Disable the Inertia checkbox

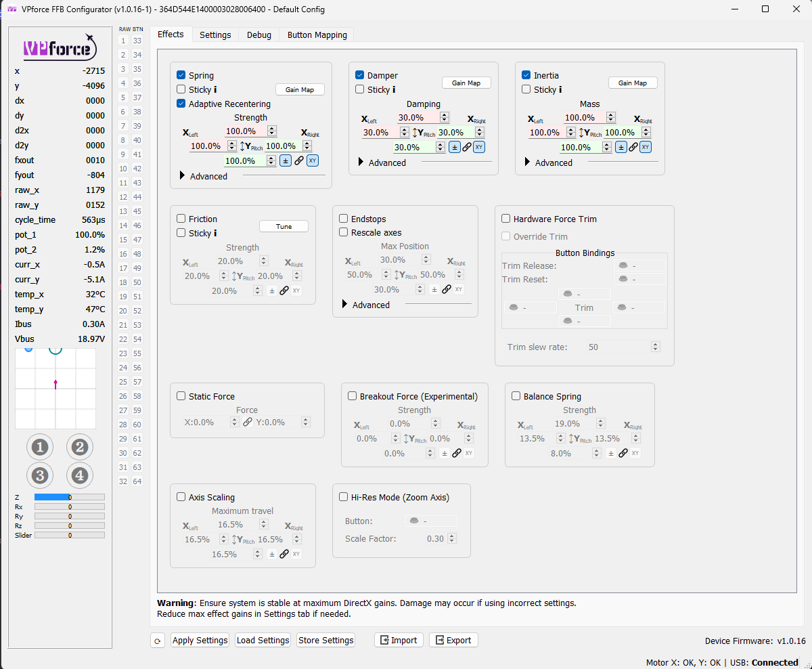click(x=526, y=75)
